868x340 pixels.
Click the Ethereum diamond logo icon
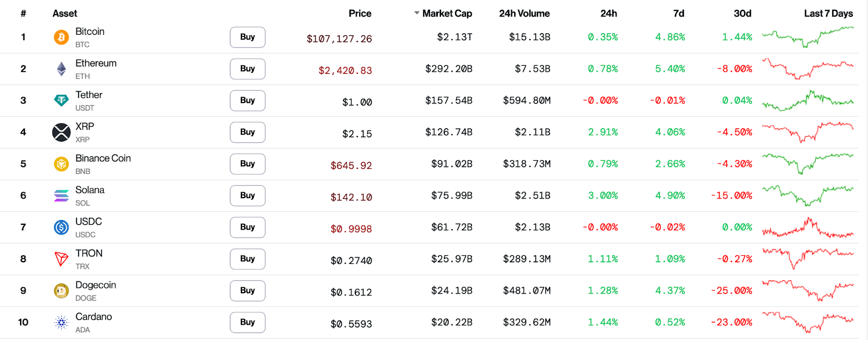[61, 69]
